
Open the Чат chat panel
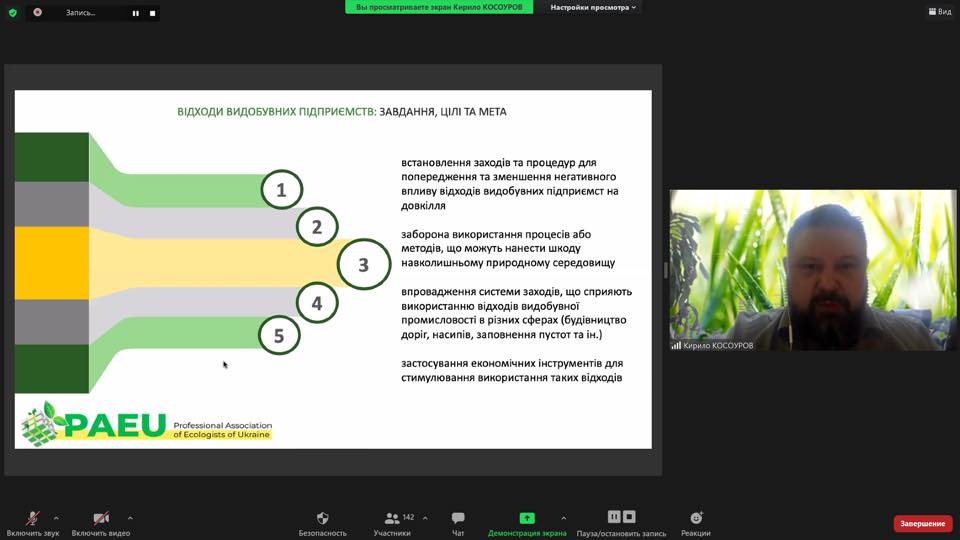point(458,519)
